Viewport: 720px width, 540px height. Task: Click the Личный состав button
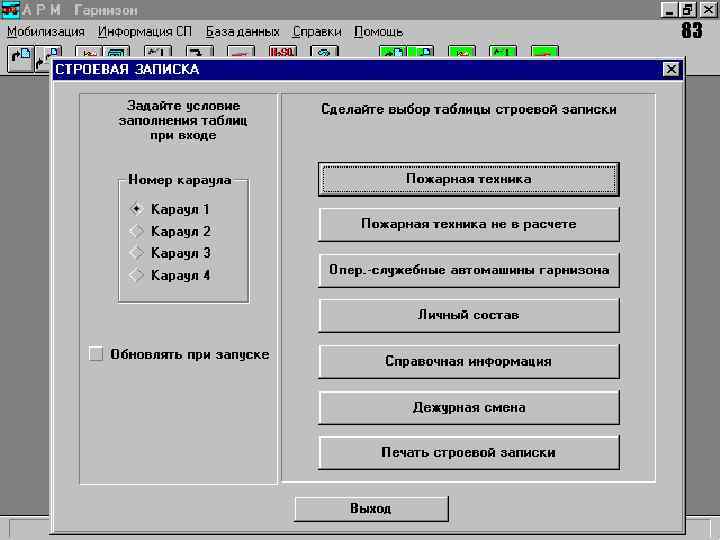469,315
